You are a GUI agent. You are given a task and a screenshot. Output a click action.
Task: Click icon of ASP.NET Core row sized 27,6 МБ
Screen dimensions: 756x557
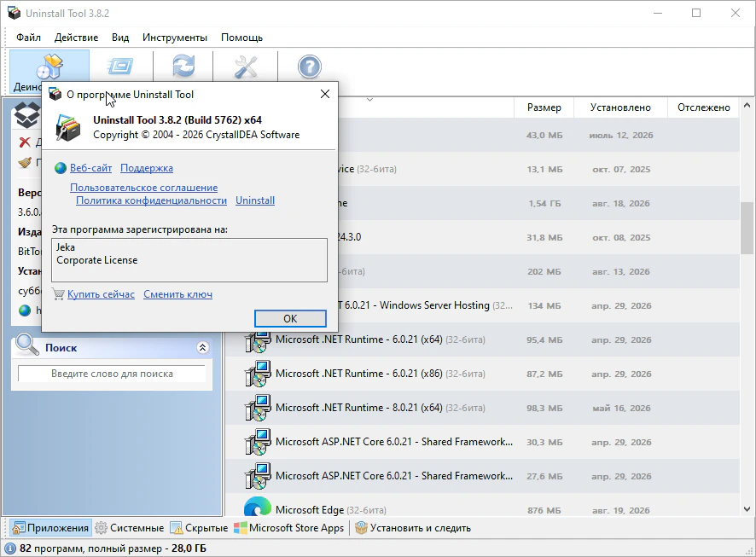coord(258,476)
